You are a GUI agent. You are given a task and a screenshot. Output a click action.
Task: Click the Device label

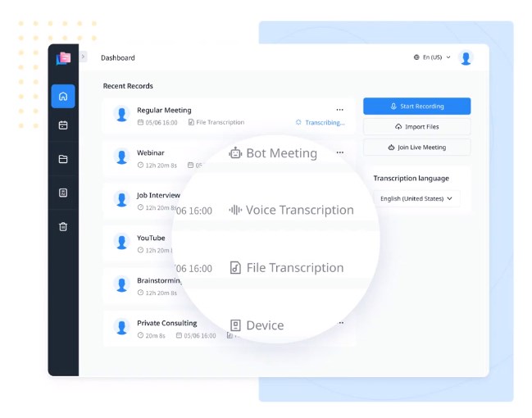click(265, 325)
